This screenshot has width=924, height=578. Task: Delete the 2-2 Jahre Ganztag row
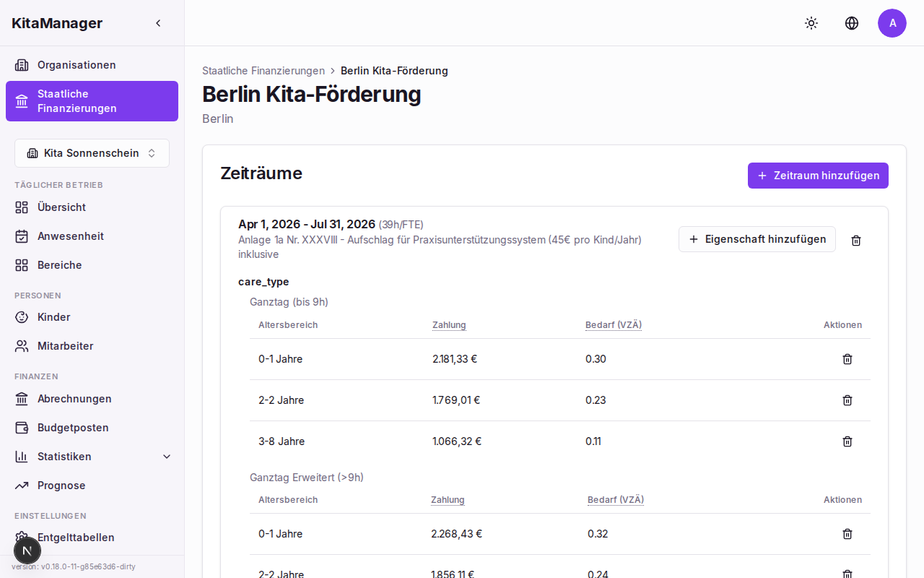click(847, 400)
